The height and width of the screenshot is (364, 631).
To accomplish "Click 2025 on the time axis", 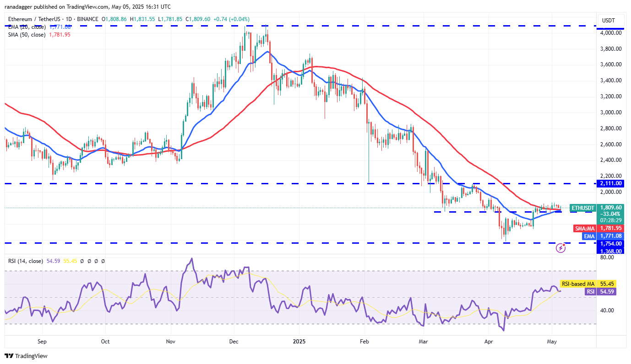I will (300, 342).
